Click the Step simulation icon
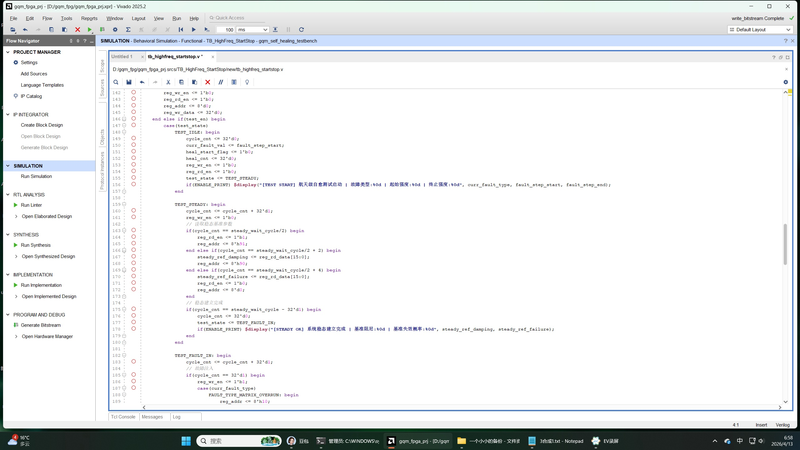 [275, 30]
